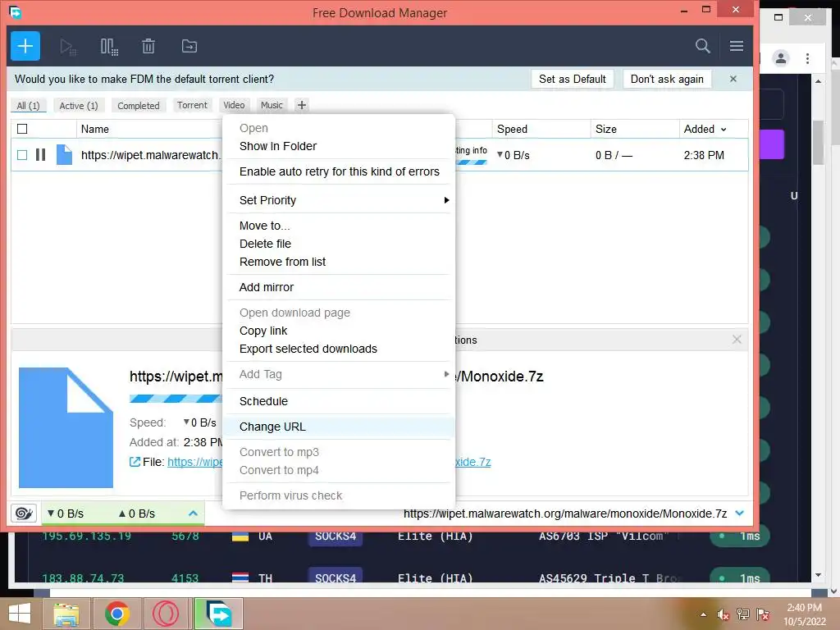This screenshot has width=840, height=630.
Task: Click the Speed column header
Action: pyautogui.click(x=512, y=129)
